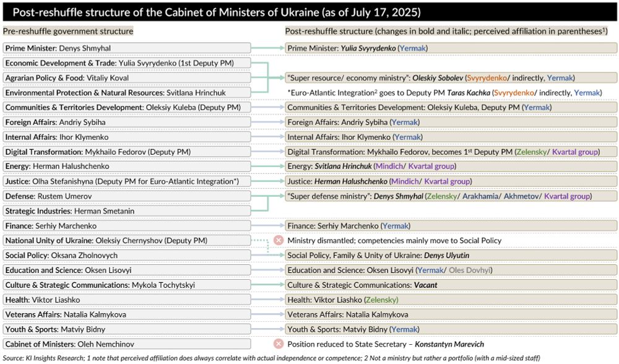Click pre-reshuffle row 'Foreign Affairs: Andriy Sybiha'
Viewport: 619px width, 364px height.
pyautogui.click(x=127, y=123)
